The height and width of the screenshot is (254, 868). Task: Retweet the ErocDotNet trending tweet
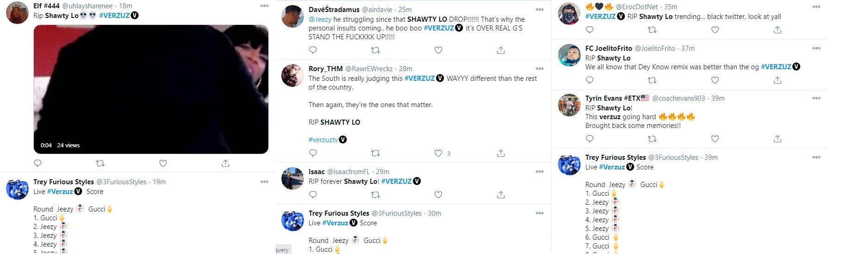[652, 30]
